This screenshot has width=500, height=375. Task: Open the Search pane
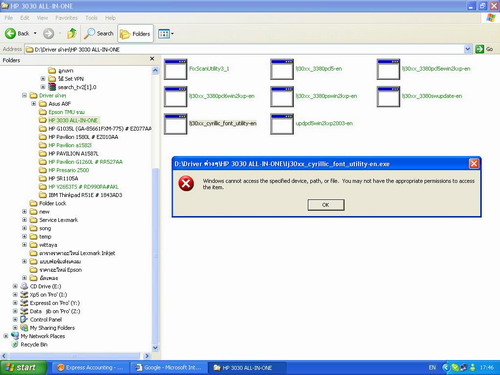pyautogui.click(x=99, y=33)
